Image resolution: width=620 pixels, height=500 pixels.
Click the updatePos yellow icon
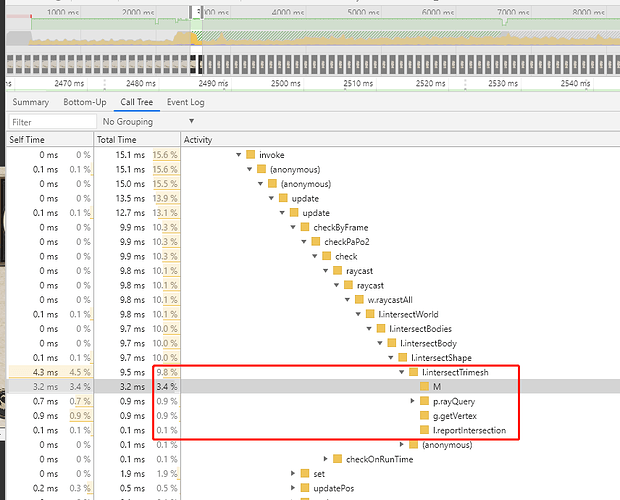(304, 488)
